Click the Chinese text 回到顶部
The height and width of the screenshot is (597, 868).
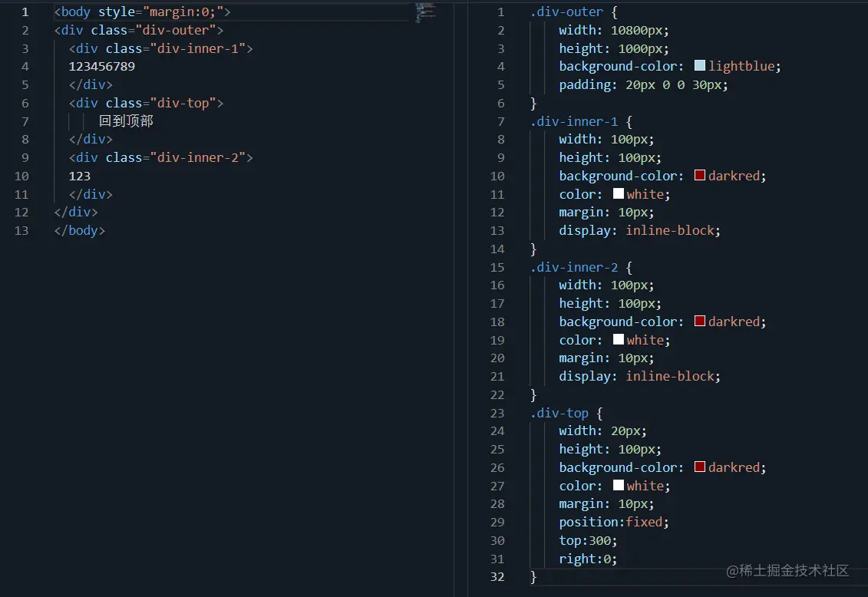click(x=126, y=120)
